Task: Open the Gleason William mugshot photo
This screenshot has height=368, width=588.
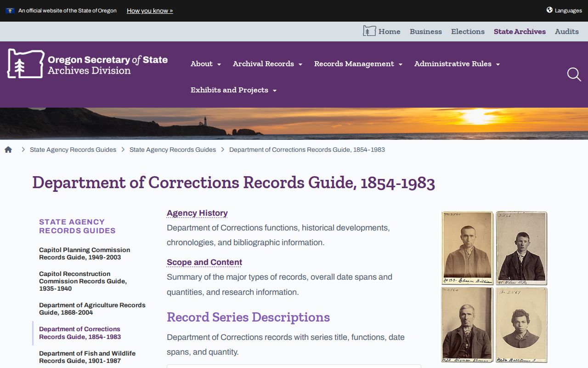Action: pos(467,248)
